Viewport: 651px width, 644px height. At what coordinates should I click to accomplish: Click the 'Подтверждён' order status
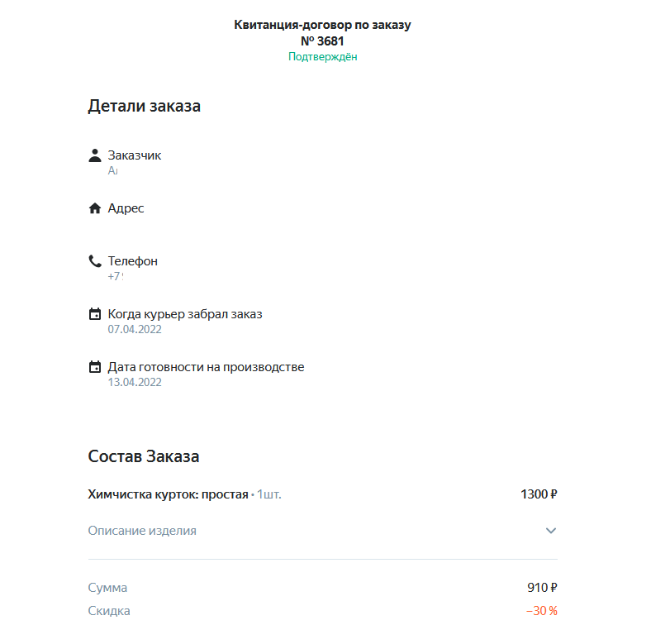coord(322,57)
